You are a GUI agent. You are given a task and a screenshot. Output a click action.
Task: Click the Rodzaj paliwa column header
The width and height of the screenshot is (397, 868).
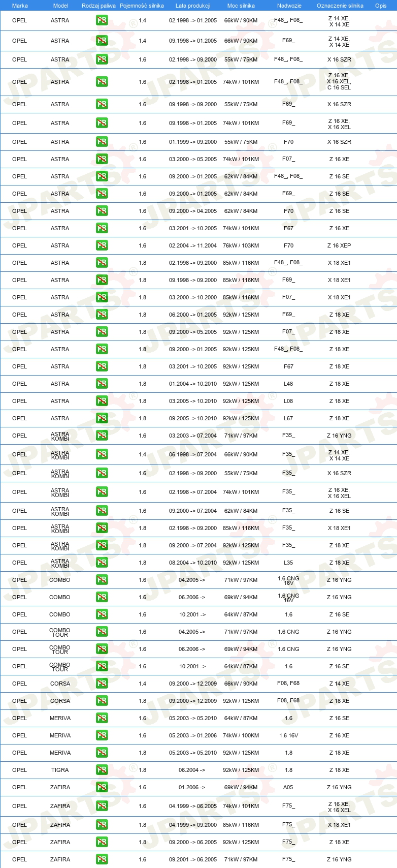[x=98, y=6]
